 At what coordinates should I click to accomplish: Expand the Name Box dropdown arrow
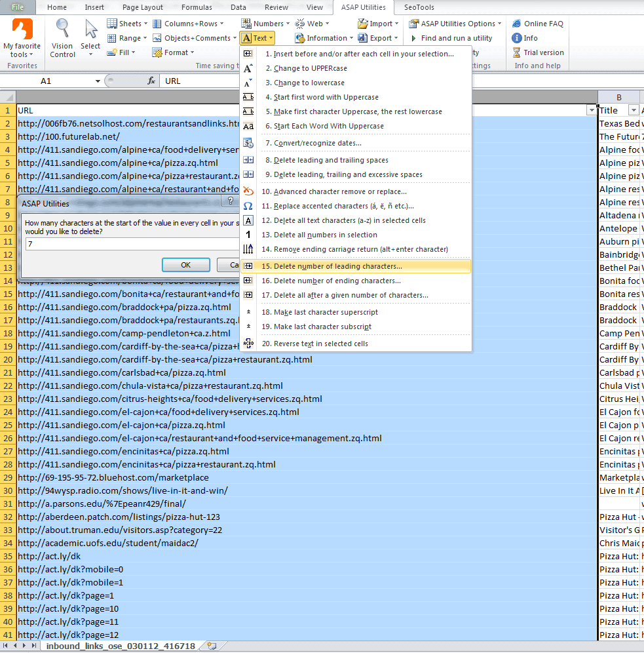click(98, 81)
